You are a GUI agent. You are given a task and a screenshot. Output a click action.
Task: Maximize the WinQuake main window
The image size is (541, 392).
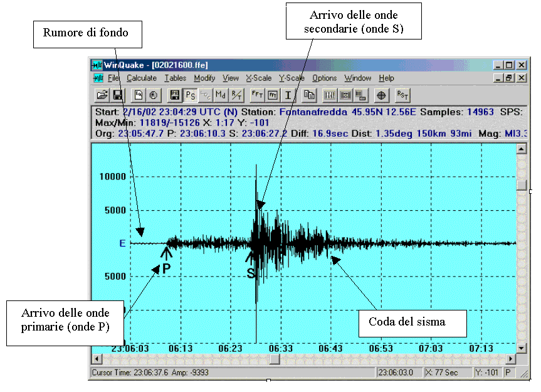click(x=509, y=65)
